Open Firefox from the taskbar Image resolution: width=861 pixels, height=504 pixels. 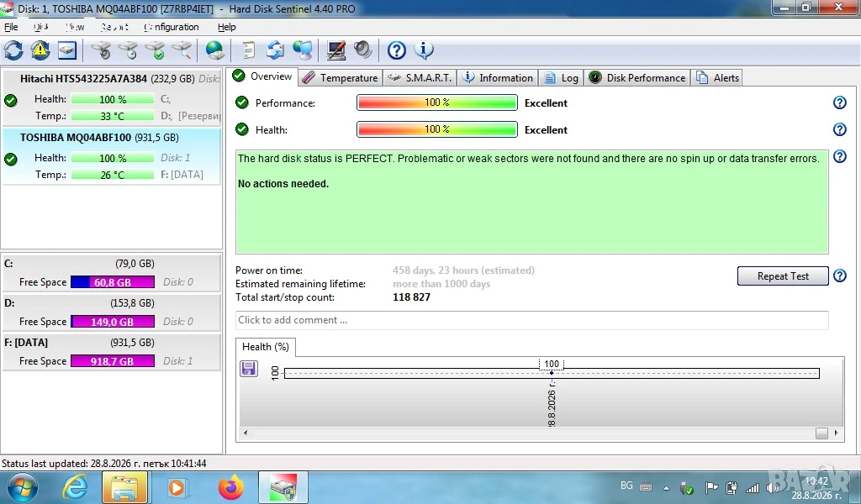[230, 487]
